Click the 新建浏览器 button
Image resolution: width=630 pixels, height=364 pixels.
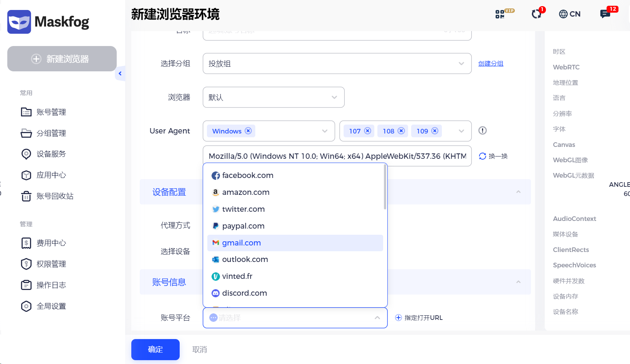[x=62, y=59]
